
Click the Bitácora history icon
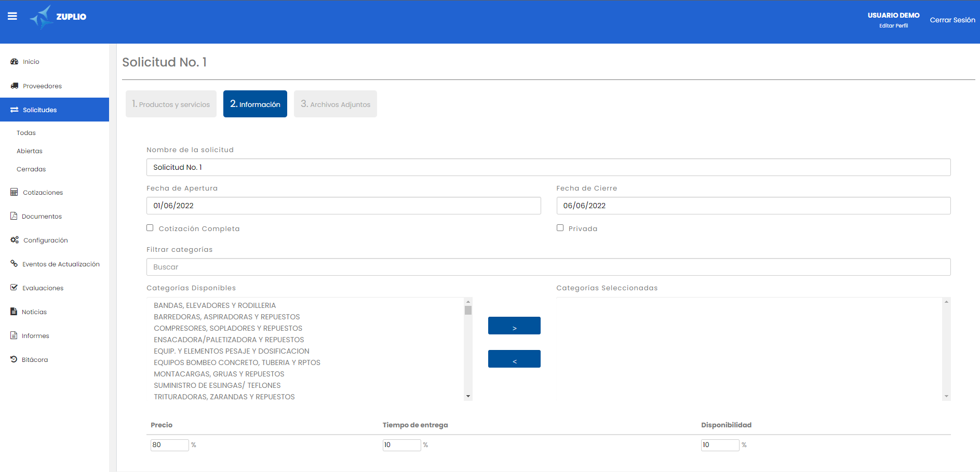tap(14, 359)
